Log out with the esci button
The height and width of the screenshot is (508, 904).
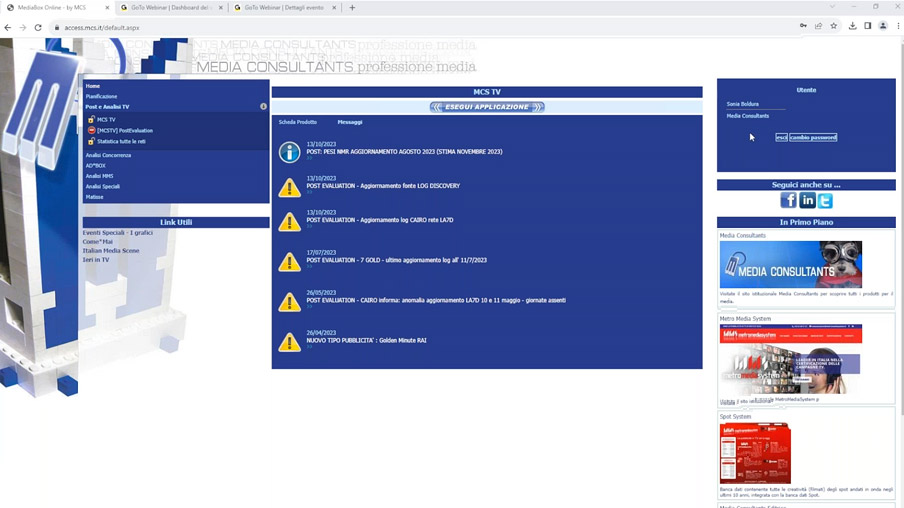tap(781, 138)
